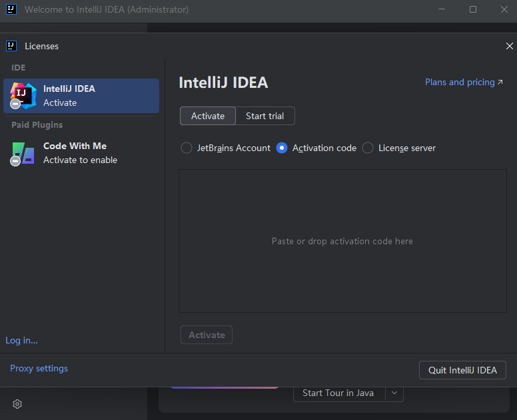Click the activation code paste area
Screen dimensions: 517x420
342,241
